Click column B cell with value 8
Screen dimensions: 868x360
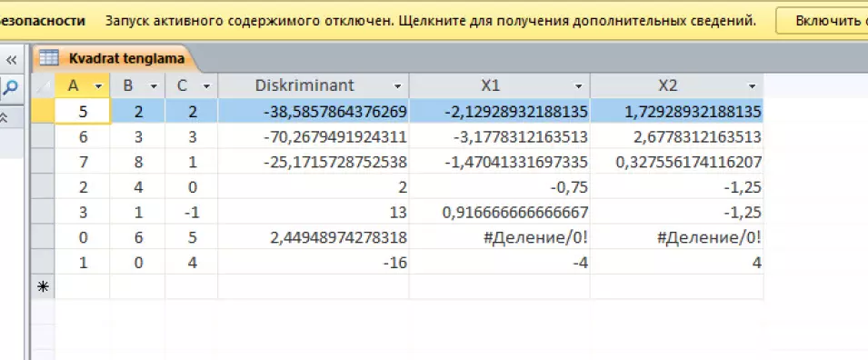(x=138, y=162)
